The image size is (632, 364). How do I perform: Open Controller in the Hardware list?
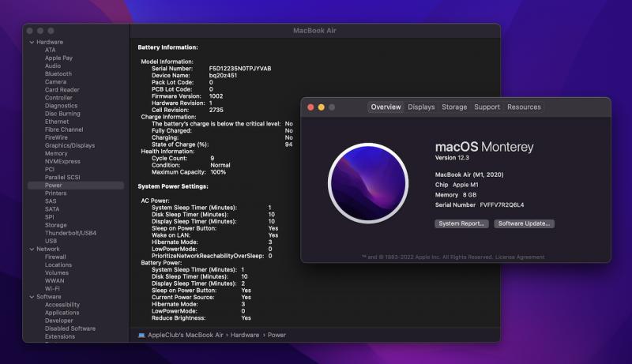[58, 98]
